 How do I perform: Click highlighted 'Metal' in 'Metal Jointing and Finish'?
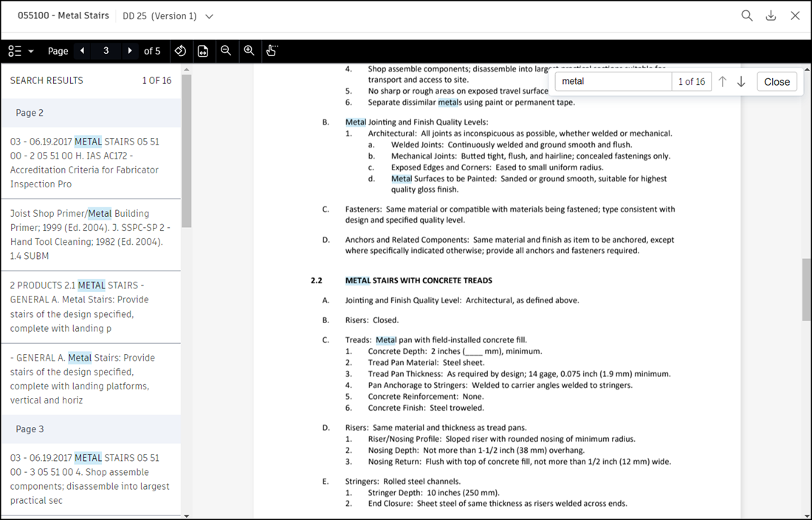click(356, 122)
